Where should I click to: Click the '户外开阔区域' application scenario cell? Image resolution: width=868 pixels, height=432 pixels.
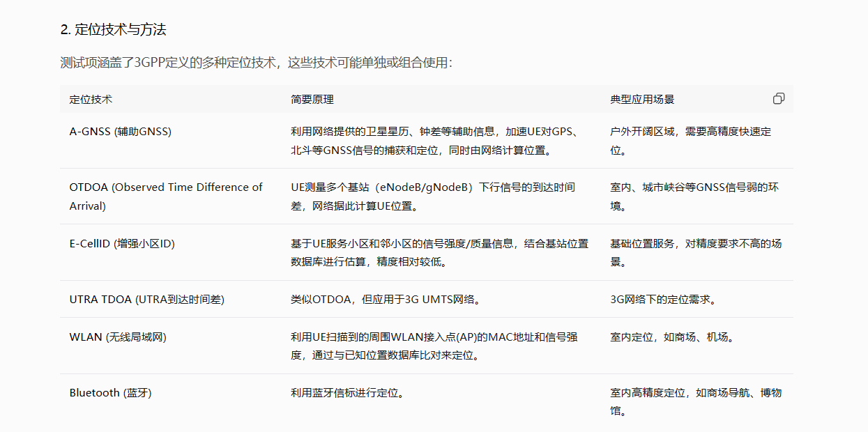tap(690, 141)
